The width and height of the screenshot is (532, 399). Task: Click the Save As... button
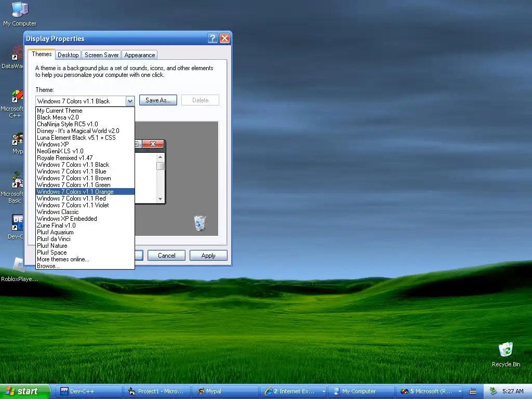click(158, 100)
